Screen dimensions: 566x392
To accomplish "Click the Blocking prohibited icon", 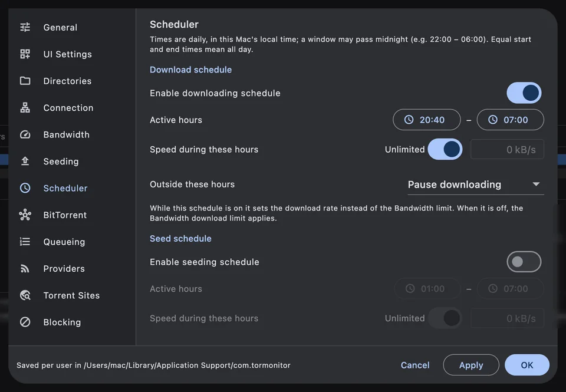I will [25, 322].
